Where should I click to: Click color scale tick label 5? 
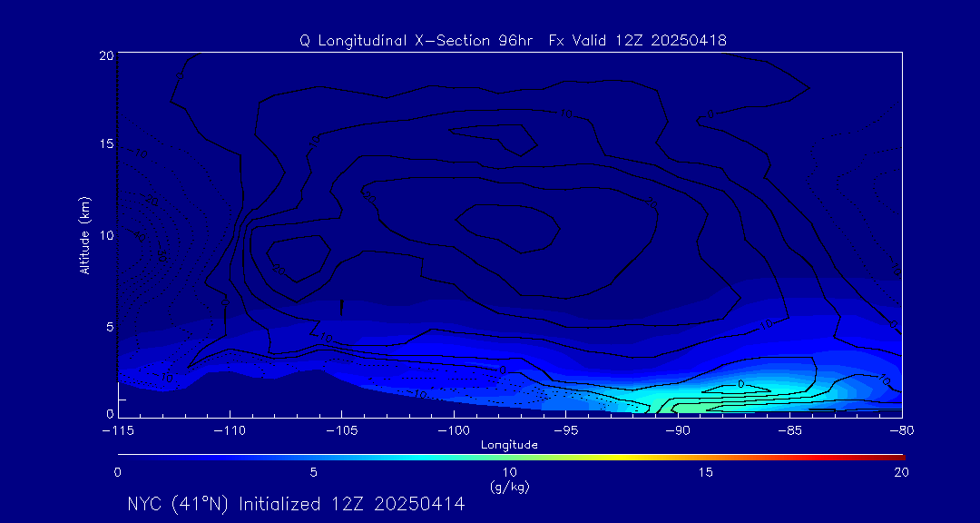coord(314,473)
